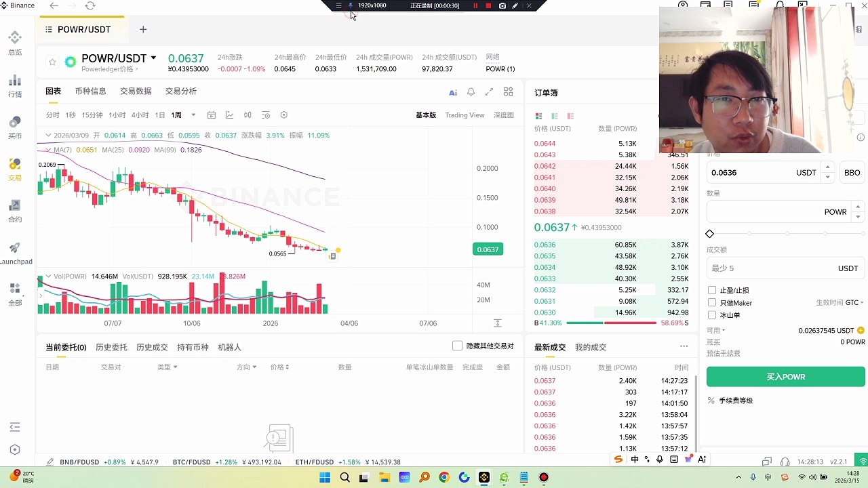The image size is (868, 488).
Task: Show sell-only order book view
Action: coord(570,116)
